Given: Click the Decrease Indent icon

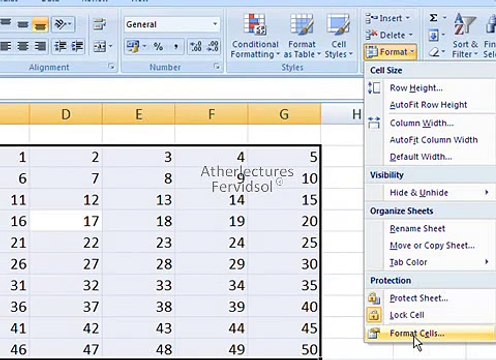Looking at the screenshot, I should 60,46.
